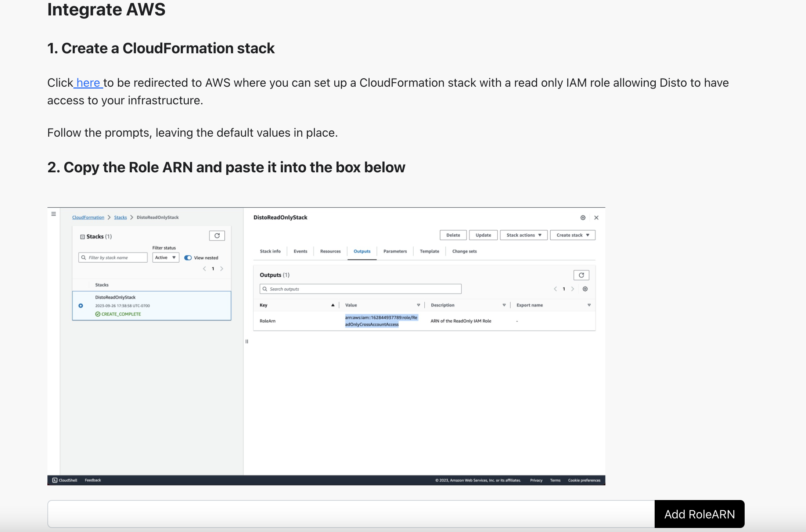
Task: Focus the Role ARN text input box
Action: (351, 514)
